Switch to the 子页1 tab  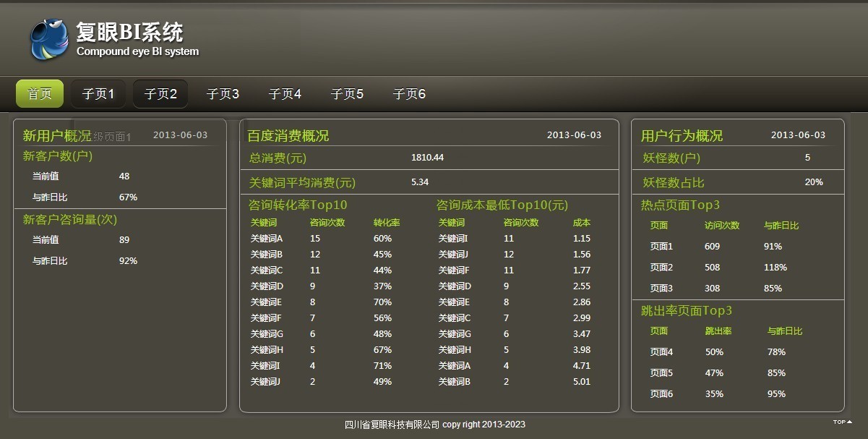(98, 94)
